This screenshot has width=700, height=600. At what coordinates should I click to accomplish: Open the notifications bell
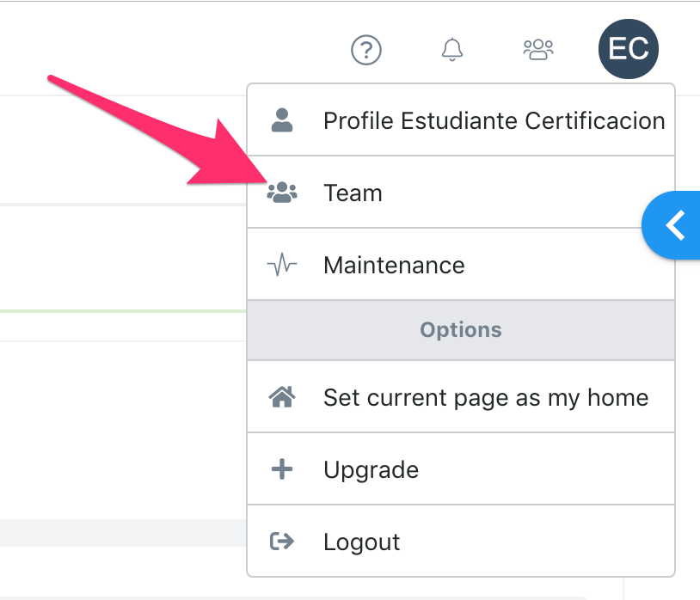click(x=452, y=50)
